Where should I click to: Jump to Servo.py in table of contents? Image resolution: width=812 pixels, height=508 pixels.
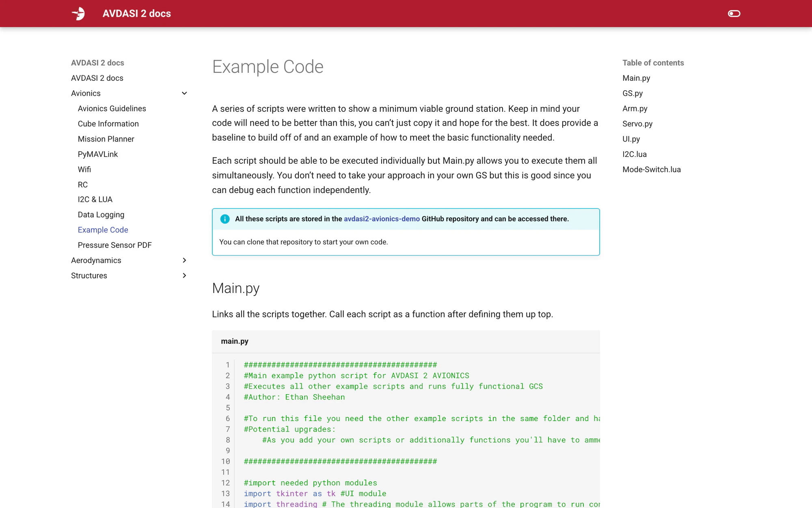pos(637,124)
